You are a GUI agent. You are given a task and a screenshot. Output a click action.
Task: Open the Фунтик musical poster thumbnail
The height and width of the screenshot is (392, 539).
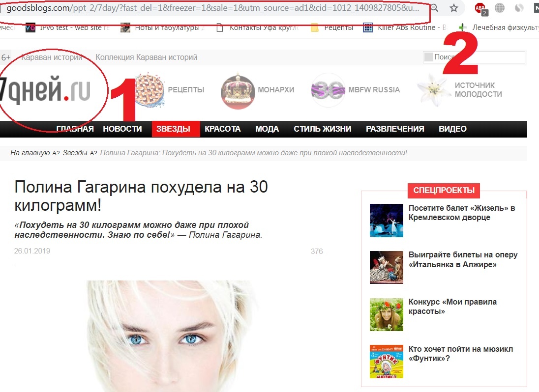coord(387,362)
